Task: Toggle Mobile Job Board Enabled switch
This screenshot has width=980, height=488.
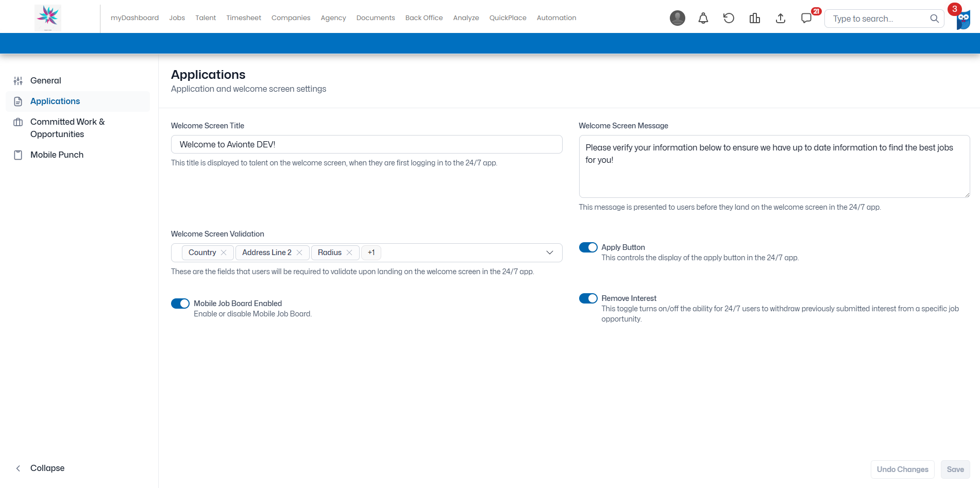Action: click(x=180, y=304)
